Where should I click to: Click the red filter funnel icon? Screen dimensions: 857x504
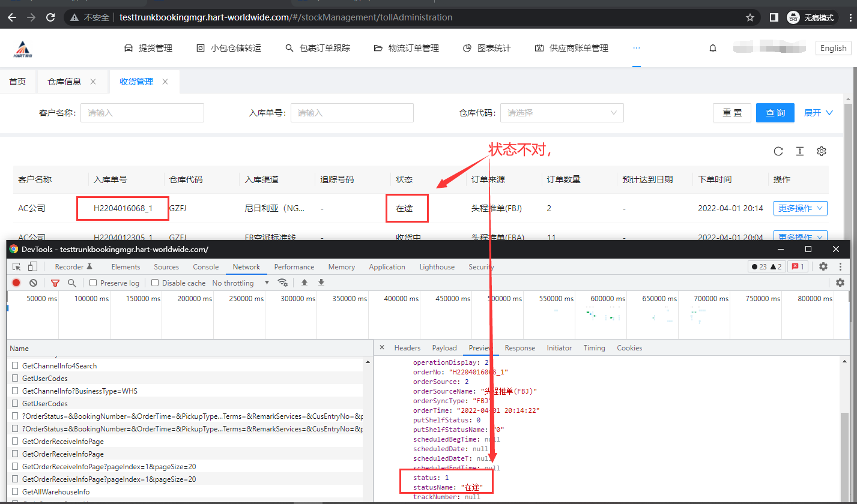click(55, 283)
